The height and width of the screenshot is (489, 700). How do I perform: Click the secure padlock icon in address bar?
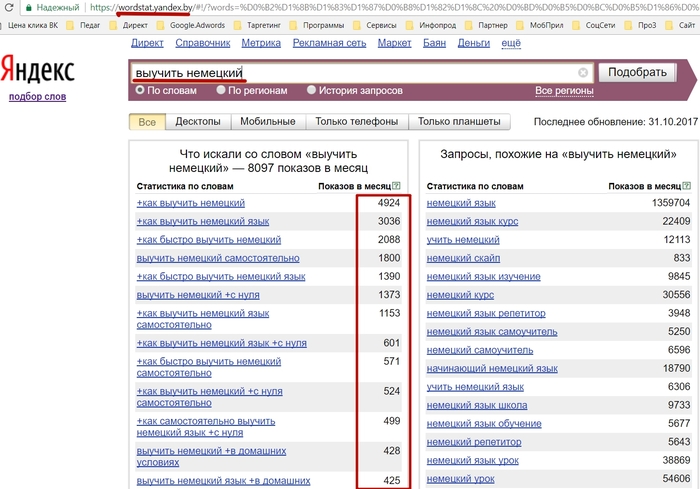point(29,8)
